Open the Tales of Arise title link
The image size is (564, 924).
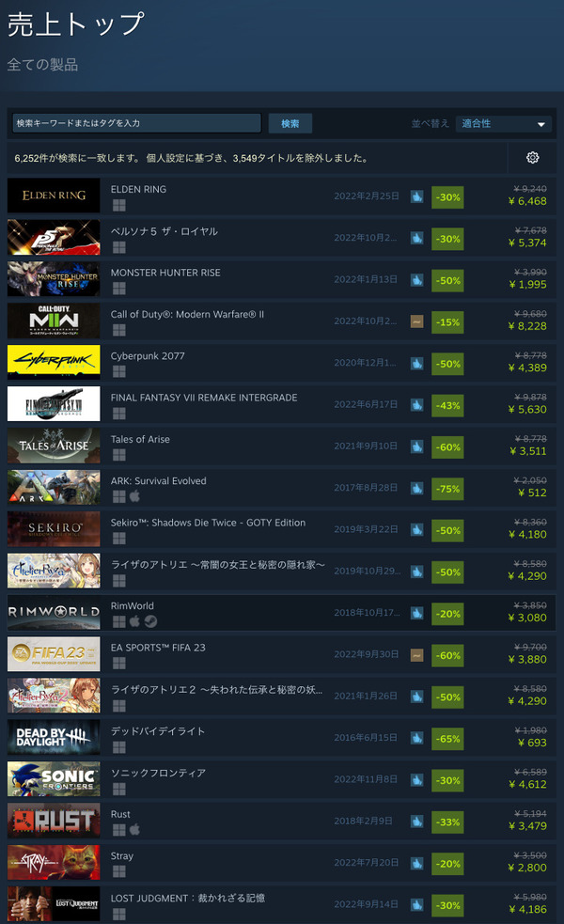[140, 440]
